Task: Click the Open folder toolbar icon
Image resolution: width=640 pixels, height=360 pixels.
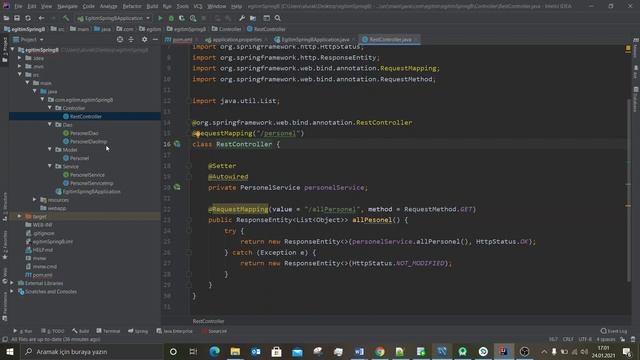Action: (6, 18)
